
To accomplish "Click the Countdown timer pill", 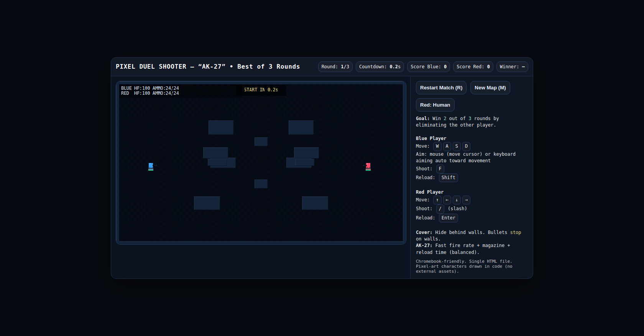I will (x=379, y=67).
